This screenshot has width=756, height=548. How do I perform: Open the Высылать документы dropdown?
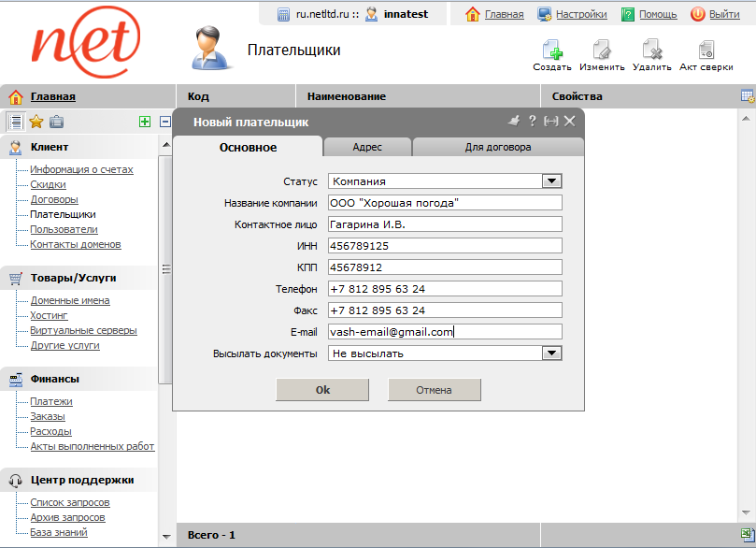[551, 353]
